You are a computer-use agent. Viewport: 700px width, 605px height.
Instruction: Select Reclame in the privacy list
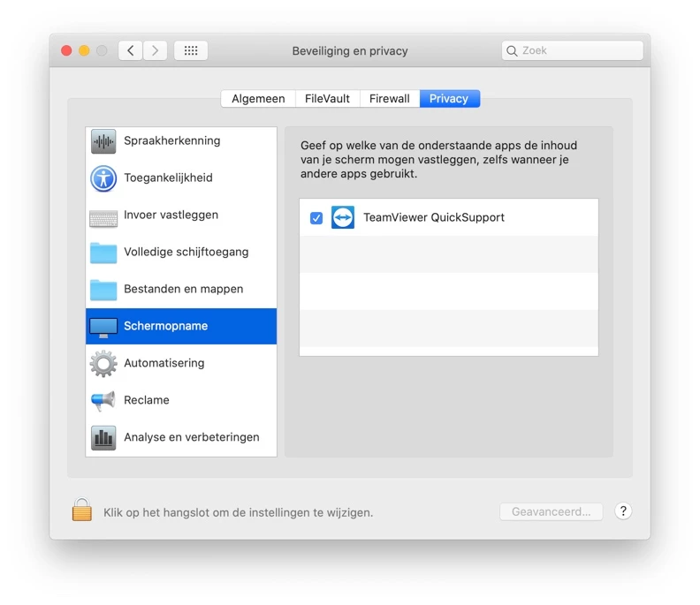181,400
